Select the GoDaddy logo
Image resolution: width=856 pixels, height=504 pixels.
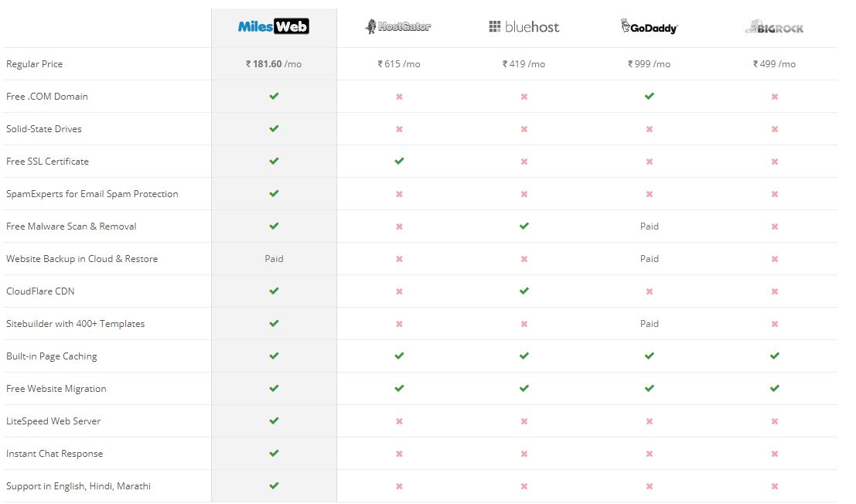pos(649,26)
